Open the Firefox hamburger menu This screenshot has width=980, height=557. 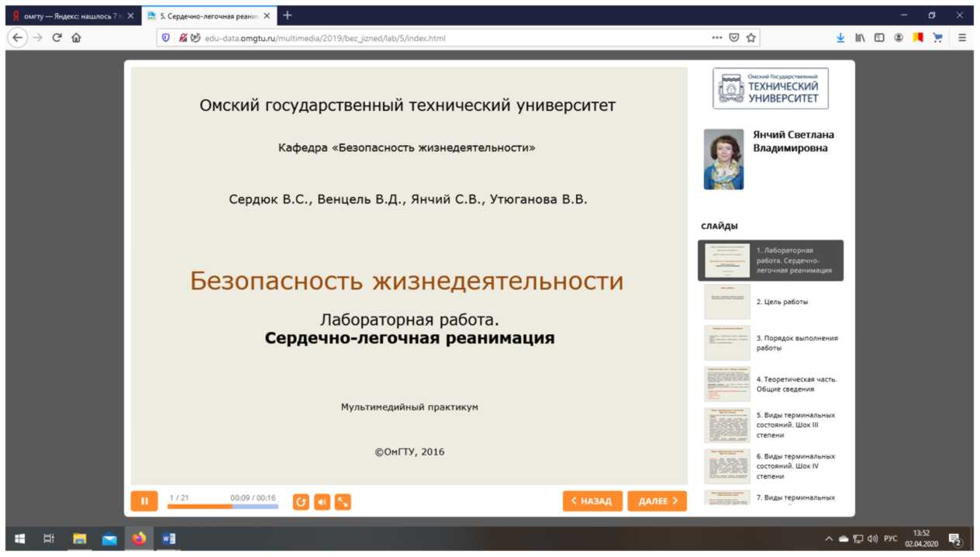click(962, 37)
